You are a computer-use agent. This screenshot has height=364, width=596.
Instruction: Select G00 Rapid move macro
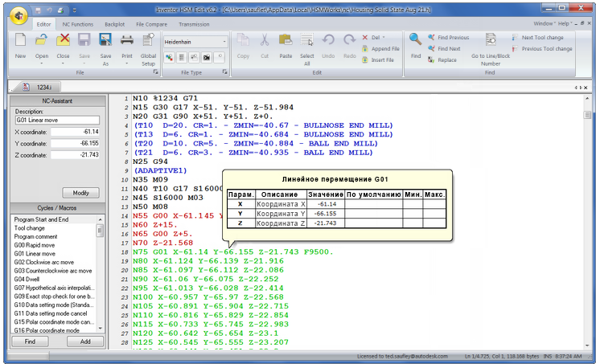pyautogui.click(x=35, y=245)
